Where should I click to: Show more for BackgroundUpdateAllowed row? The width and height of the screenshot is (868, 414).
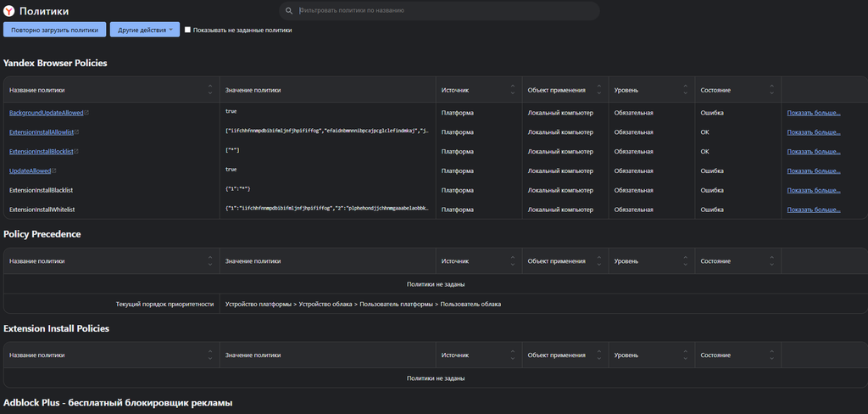point(814,113)
